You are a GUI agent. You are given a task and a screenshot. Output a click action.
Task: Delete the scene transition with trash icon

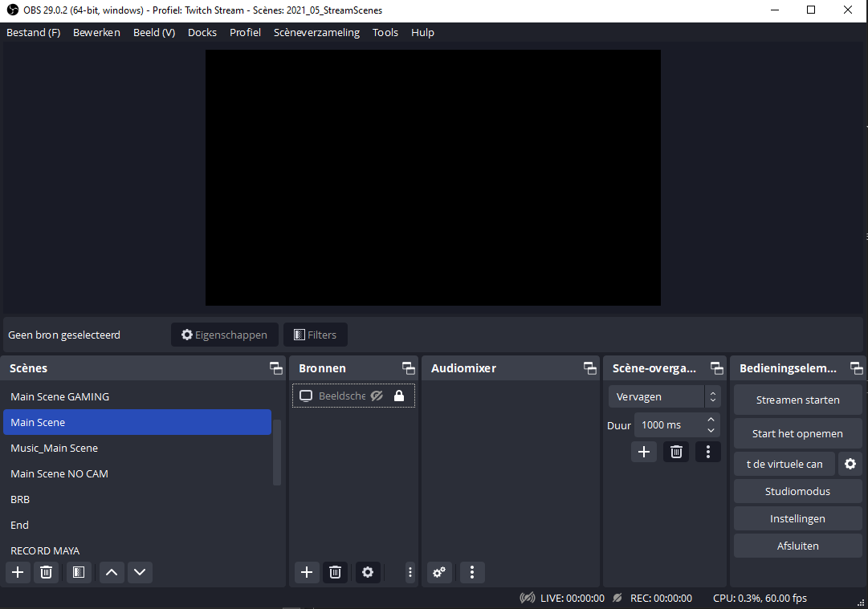point(676,452)
